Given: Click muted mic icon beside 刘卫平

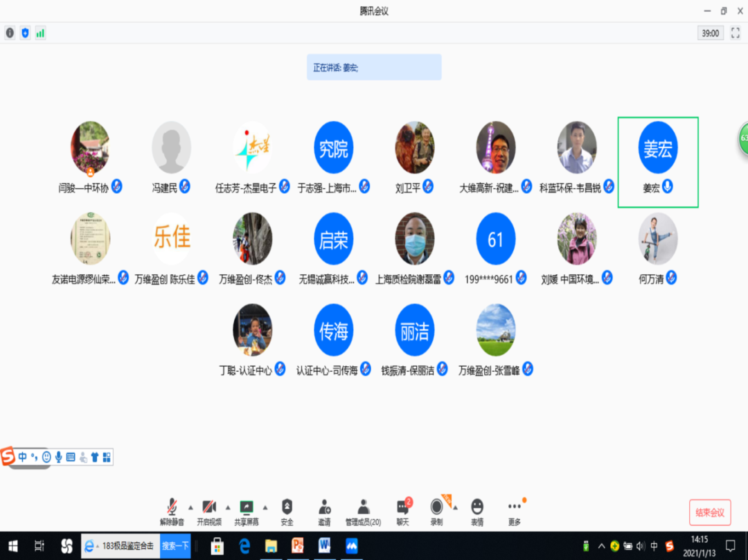Looking at the screenshot, I should click(x=429, y=186).
